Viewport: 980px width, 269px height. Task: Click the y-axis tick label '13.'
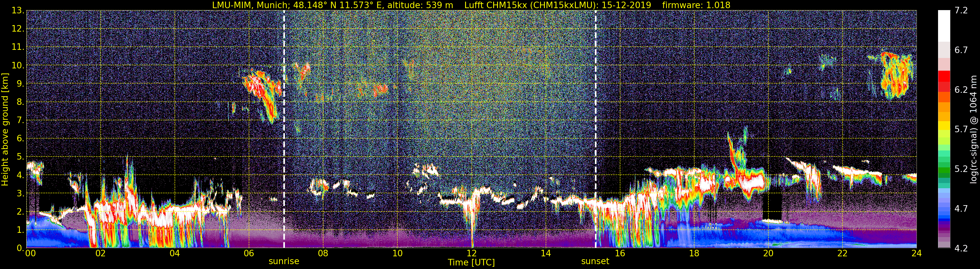[x=18, y=11]
